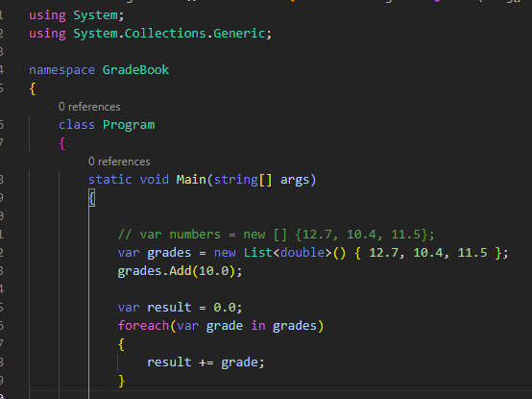Click the Program class name
The height and width of the screenshot is (399, 532).
click(129, 125)
